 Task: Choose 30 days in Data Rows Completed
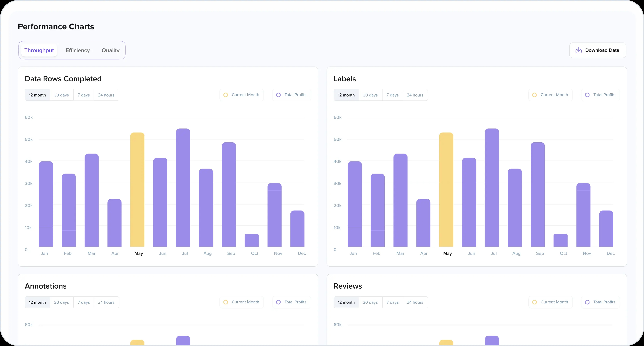point(62,95)
